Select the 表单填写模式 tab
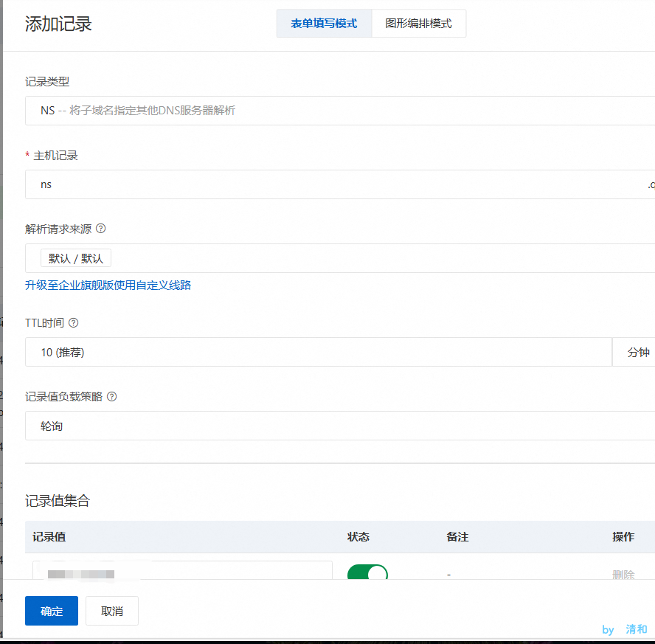This screenshot has width=655, height=644. pos(324,23)
